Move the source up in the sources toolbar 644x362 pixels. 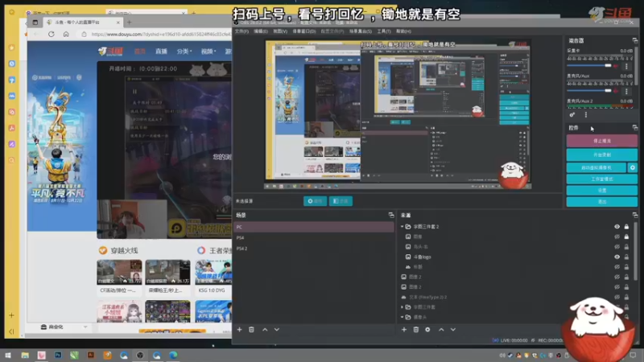click(x=441, y=330)
